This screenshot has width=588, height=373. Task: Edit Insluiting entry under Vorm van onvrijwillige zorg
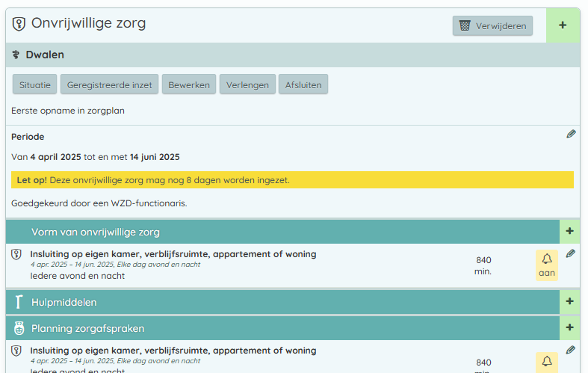[x=571, y=254]
